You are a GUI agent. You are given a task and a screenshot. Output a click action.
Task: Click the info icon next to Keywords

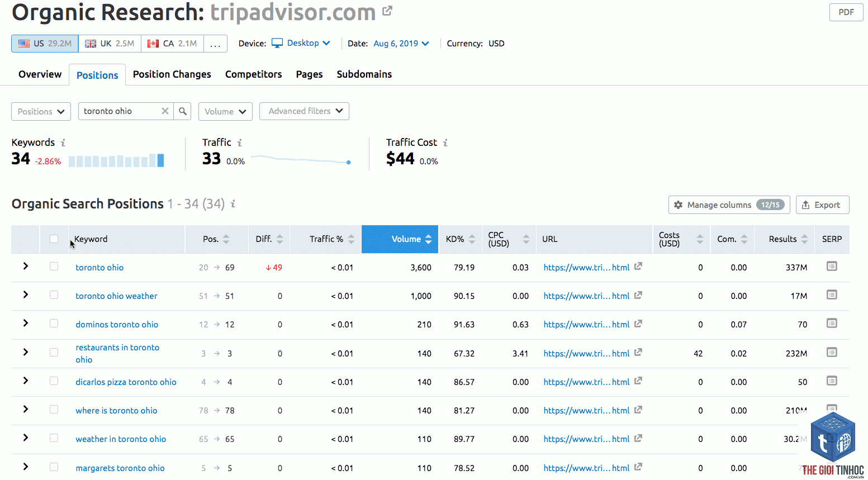coord(63,143)
